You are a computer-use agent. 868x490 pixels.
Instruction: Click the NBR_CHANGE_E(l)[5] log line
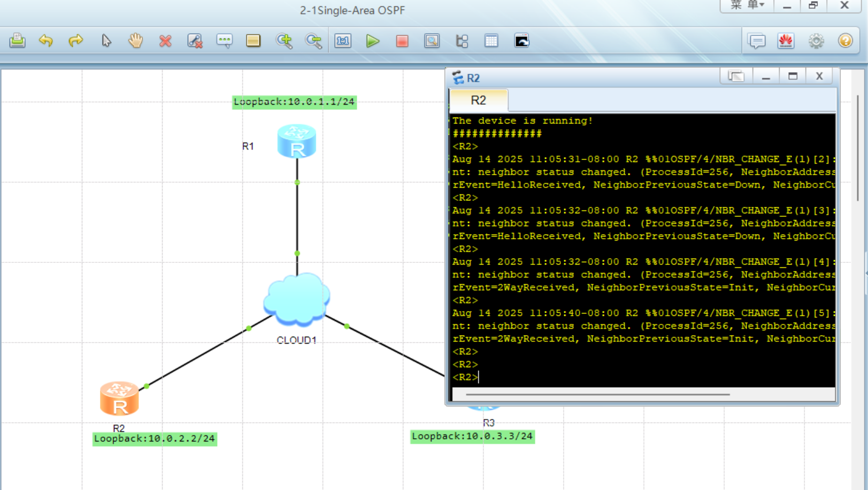point(643,313)
